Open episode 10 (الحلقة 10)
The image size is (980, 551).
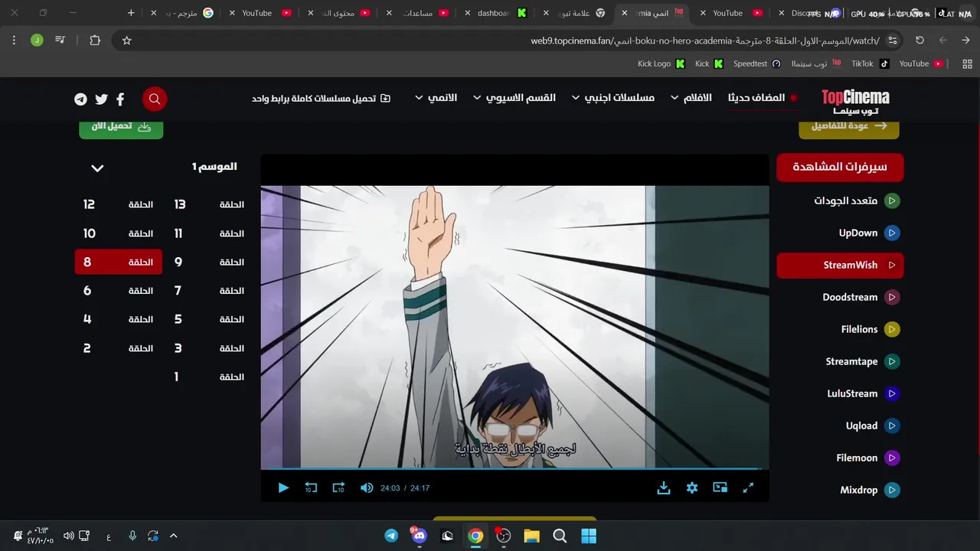tap(119, 233)
